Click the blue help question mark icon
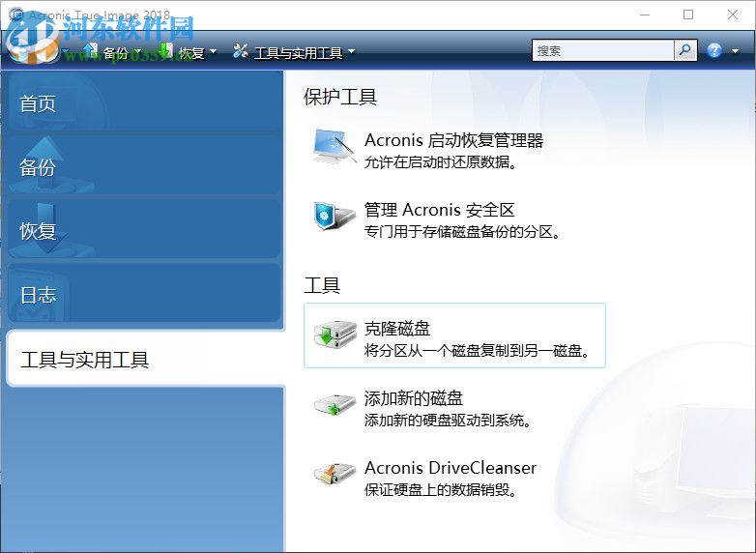Image resolution: width=756 pixels, height=553 pixels. click(x=714, y=50)
